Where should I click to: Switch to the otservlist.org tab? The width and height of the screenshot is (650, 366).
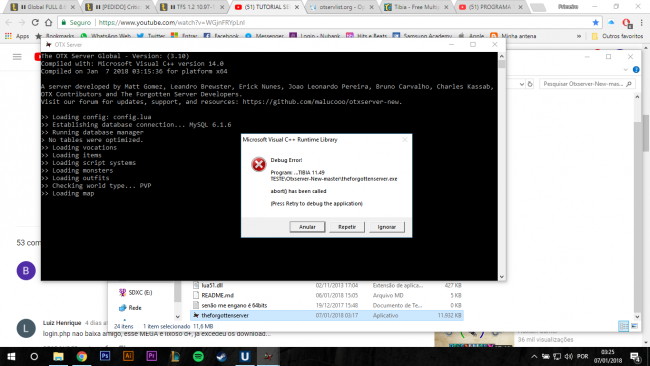tap(342, 7)
